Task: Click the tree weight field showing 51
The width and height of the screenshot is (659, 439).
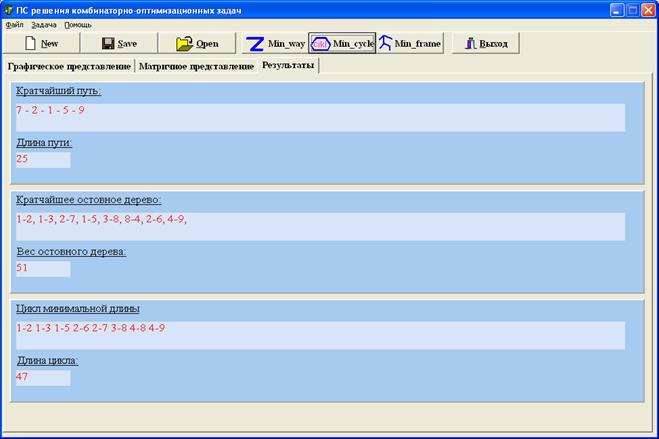Action: click(x=42, y=268)
